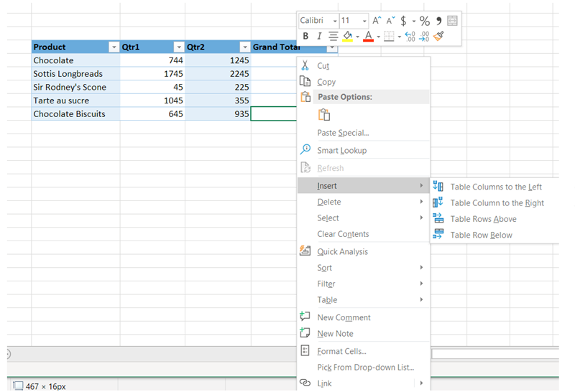Open the font size 11 dropdown

pos(365,21)
